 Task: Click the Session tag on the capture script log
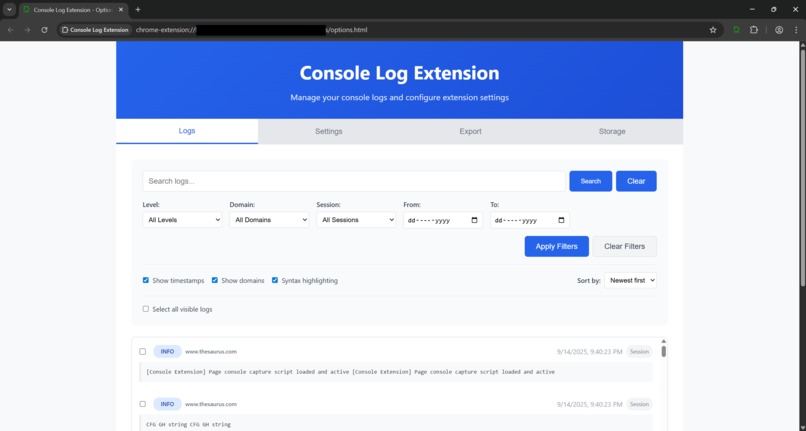pyautogui.click(x=639, y=352)
